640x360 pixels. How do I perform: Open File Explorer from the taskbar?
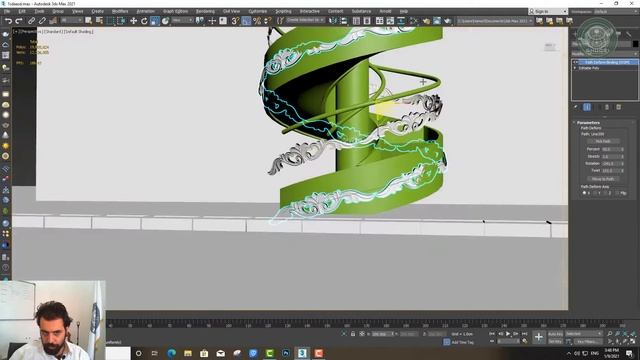[x=188, y=353]
